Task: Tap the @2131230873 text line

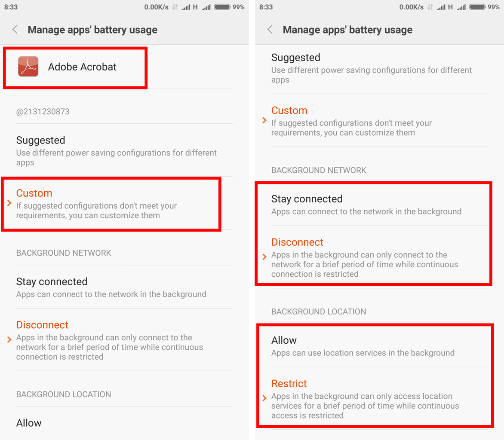Action: 43,112
